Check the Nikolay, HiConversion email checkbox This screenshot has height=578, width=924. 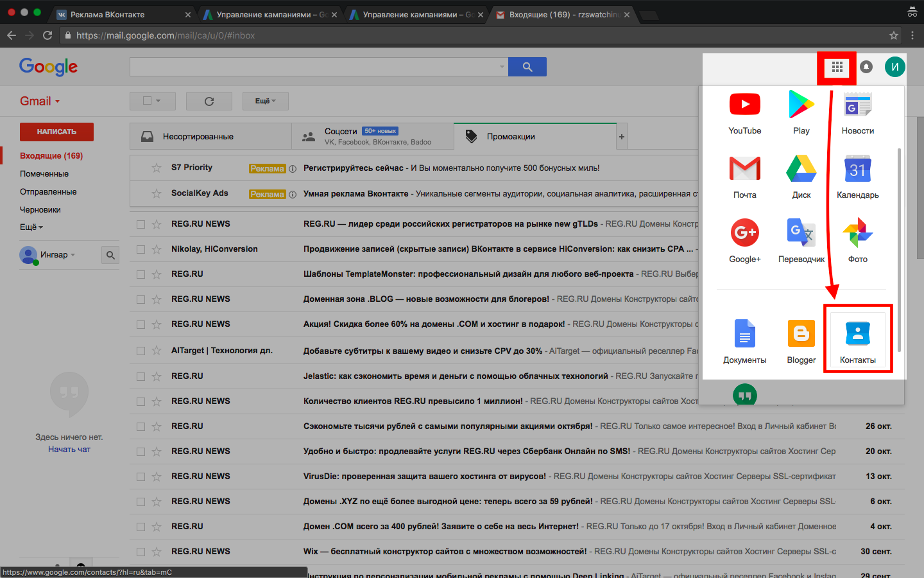[x=141, y=249]
